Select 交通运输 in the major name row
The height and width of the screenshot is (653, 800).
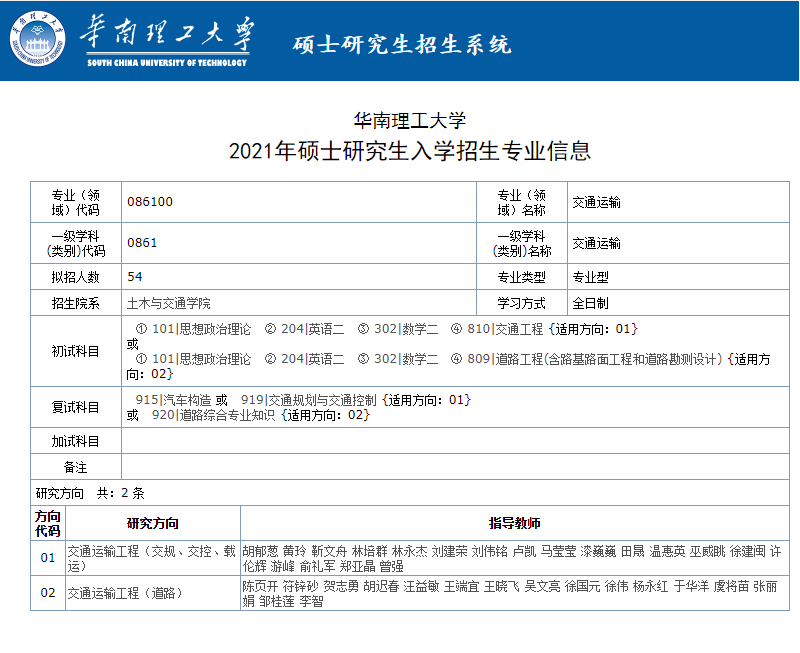596,202
